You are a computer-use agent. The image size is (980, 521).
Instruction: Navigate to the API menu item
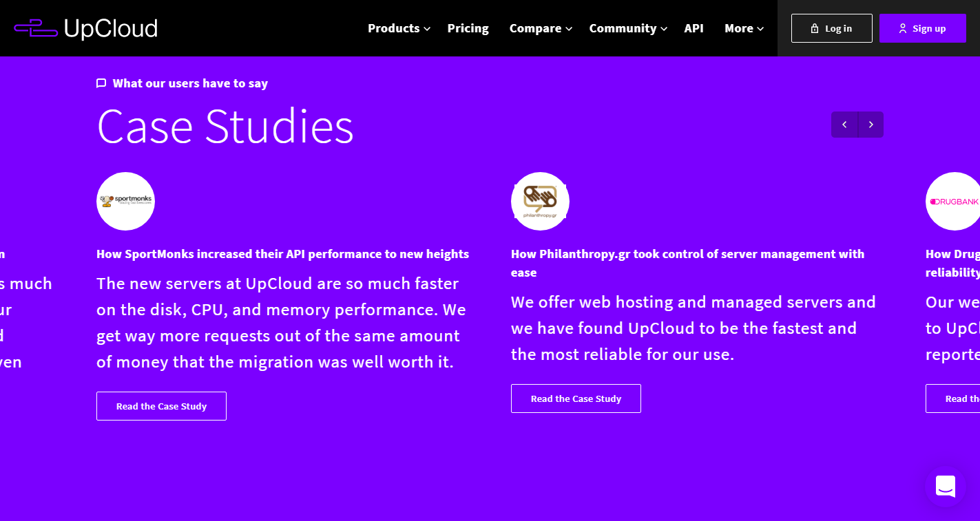[694, 28]
